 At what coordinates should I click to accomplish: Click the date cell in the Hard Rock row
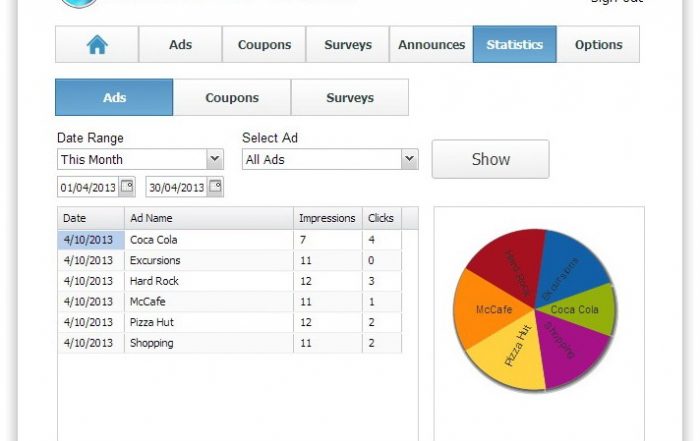[91, 281]
